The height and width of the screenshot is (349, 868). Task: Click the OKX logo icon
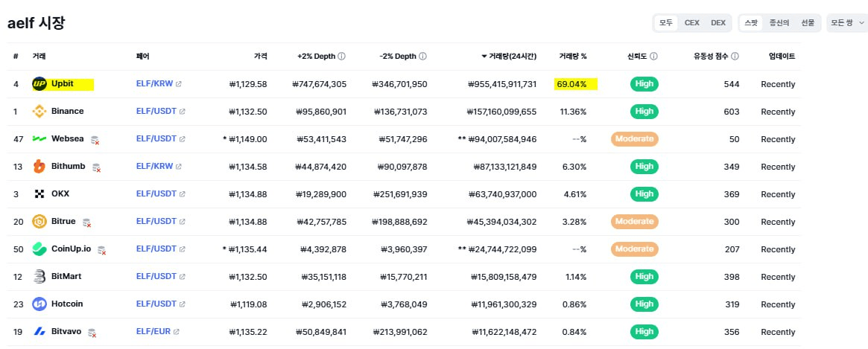coord(39,194)
